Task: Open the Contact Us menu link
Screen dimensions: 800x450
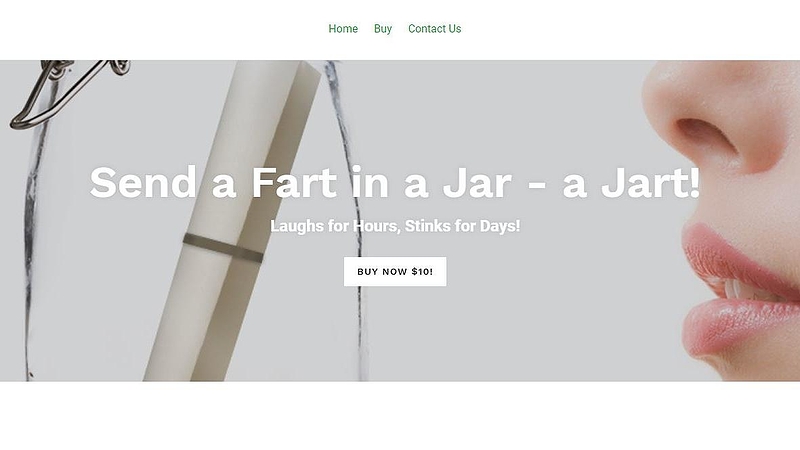Action: coord(435,29)
